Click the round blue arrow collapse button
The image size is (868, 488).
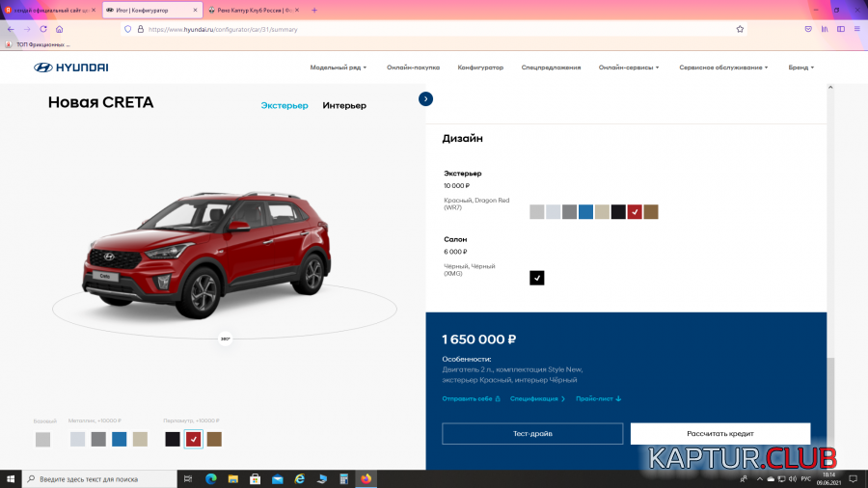[425, 98]
